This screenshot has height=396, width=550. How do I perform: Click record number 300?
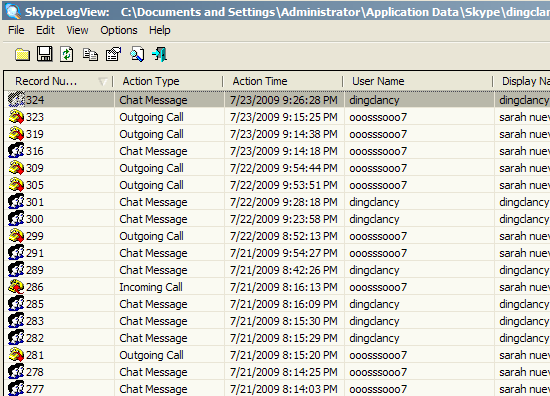(x=35, y=219)
